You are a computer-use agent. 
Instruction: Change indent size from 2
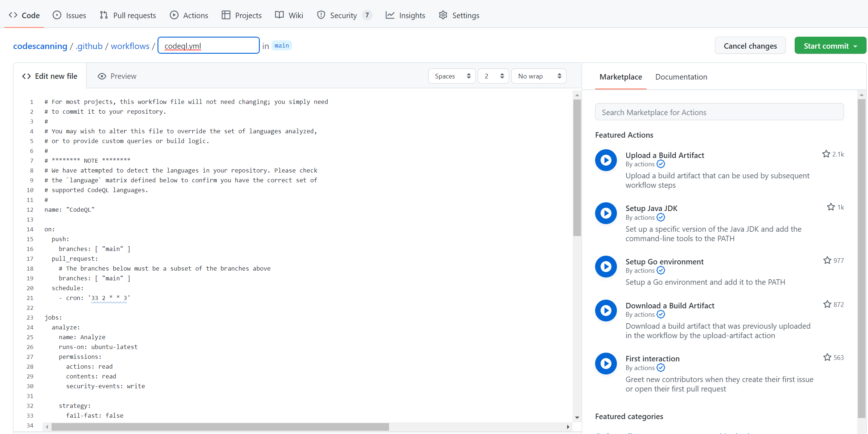[493, 76]
